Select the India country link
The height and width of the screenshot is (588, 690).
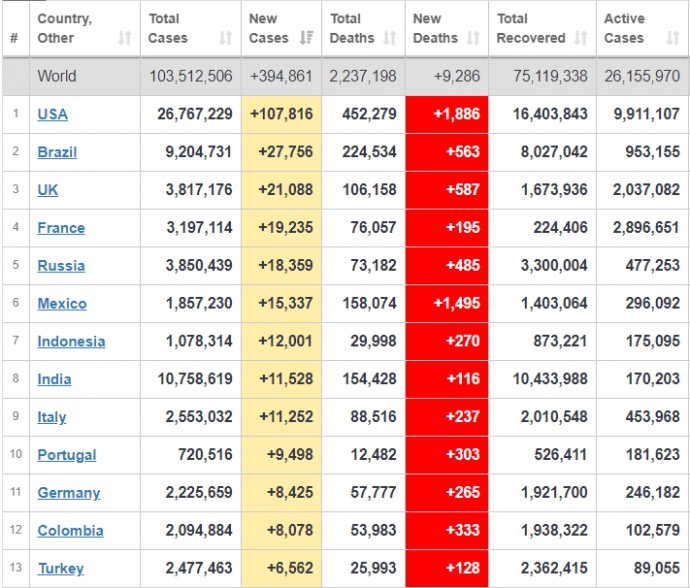click(54, 380)
